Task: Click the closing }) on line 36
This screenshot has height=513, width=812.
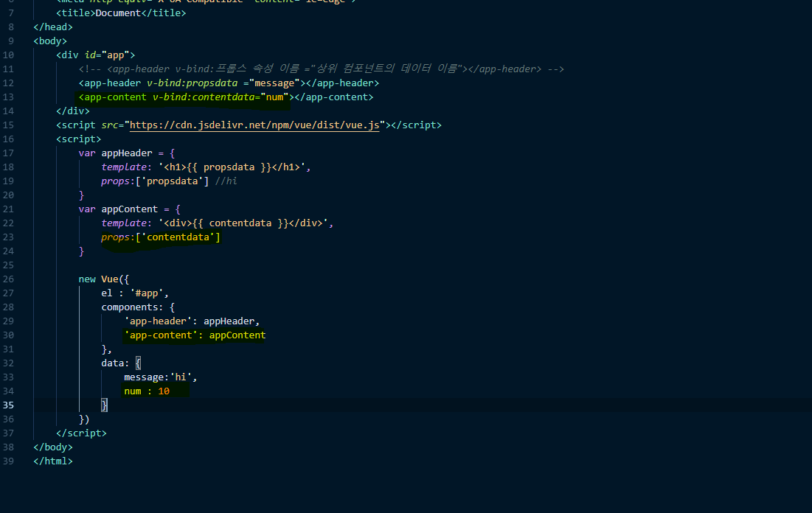Action: (84, 419)
